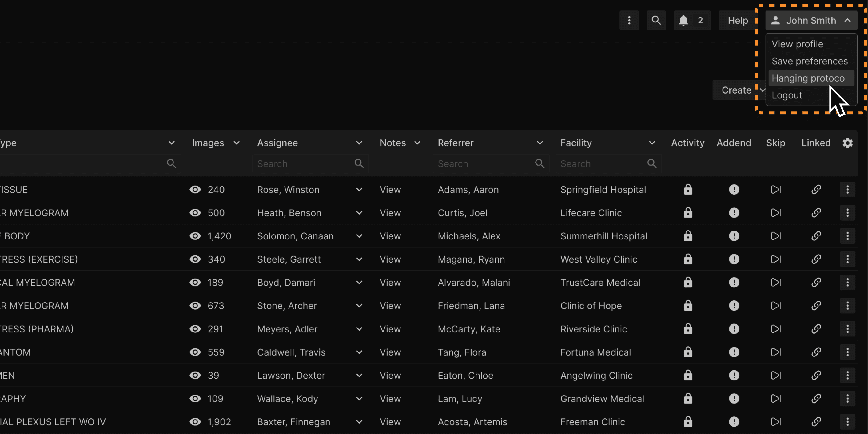Toggle eye icon next to 673 images
This screenshot has width=868, height=434.
195,306
